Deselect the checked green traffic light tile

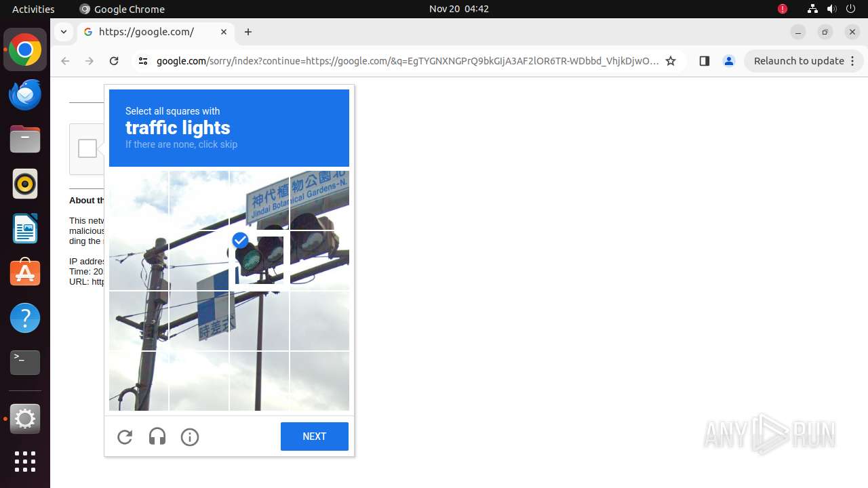(x=259, y=261)
